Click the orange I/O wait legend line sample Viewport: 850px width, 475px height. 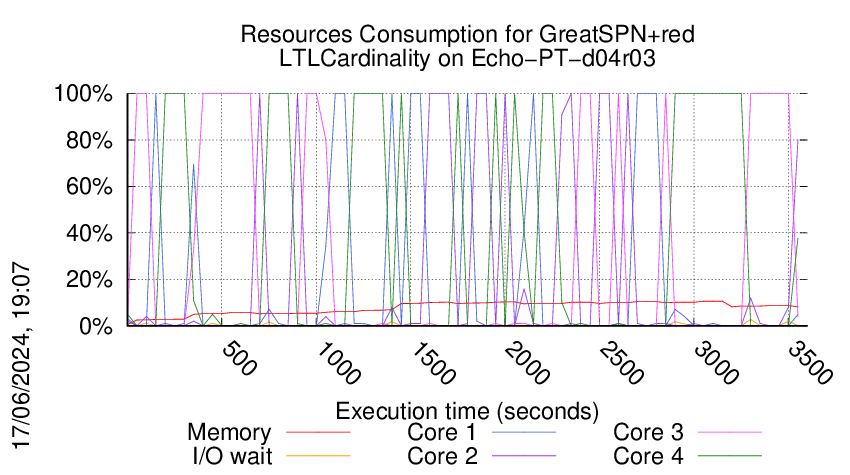pos(318,456)
